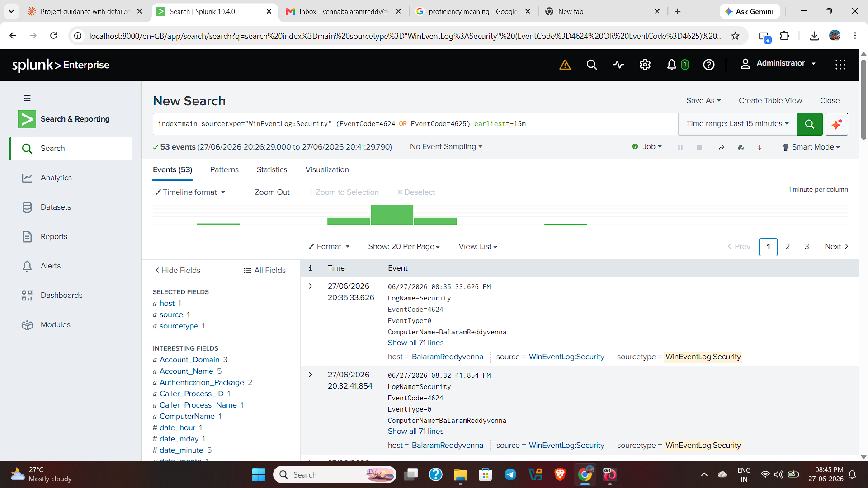Change Show 20 Per Page setting
The width and height of the screenshot is (868, 488).
404,246
